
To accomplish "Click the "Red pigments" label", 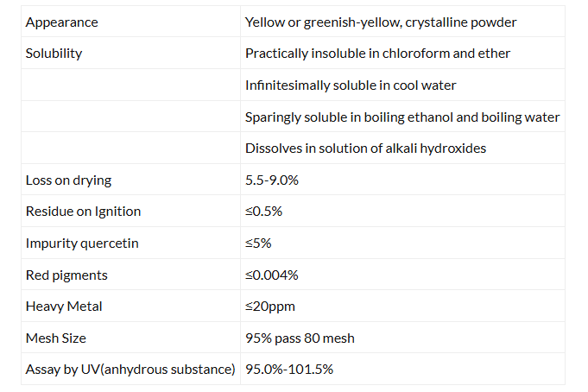I will 66,275.
